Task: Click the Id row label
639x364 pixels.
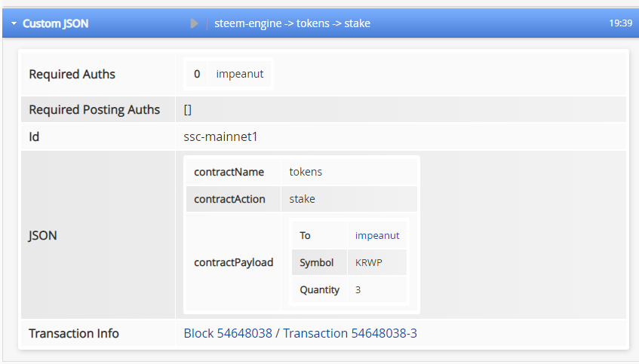Action: pyautogui.click(x=34, y=137)
